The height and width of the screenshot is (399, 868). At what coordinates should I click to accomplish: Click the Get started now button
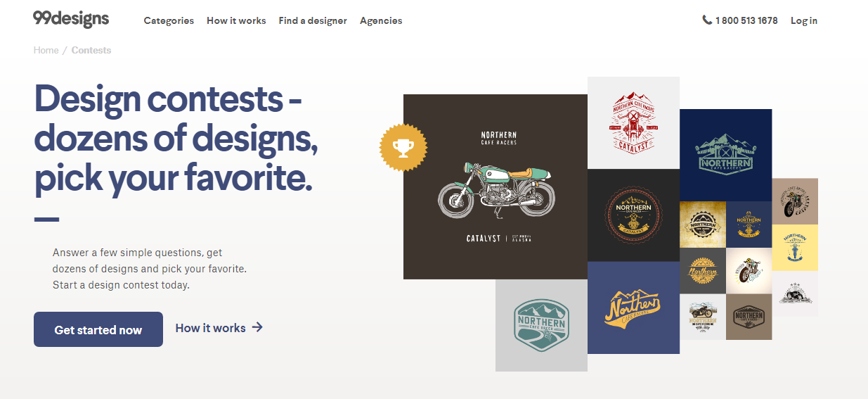tap(98, 329)
